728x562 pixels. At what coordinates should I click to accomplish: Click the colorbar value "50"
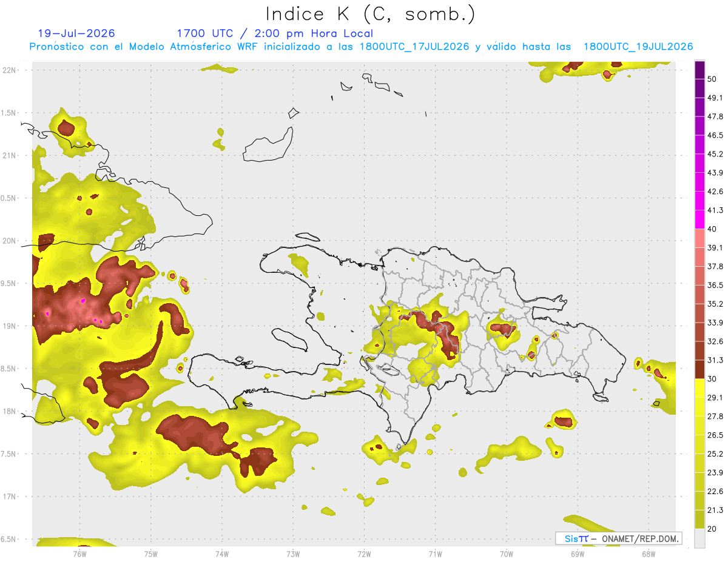[x=712, y=79]
